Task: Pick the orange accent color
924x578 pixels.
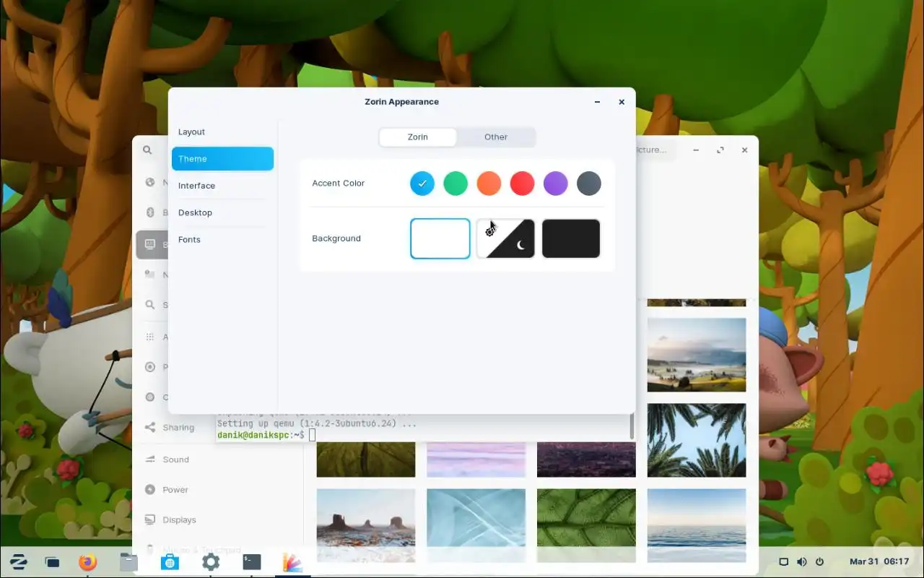Action: coord(489,184)
